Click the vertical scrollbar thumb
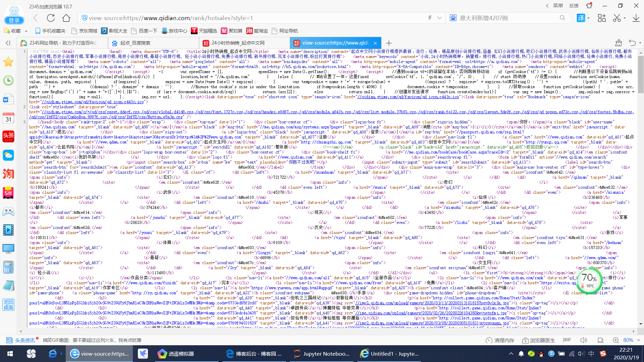644x362 pixels. [641, 74]
